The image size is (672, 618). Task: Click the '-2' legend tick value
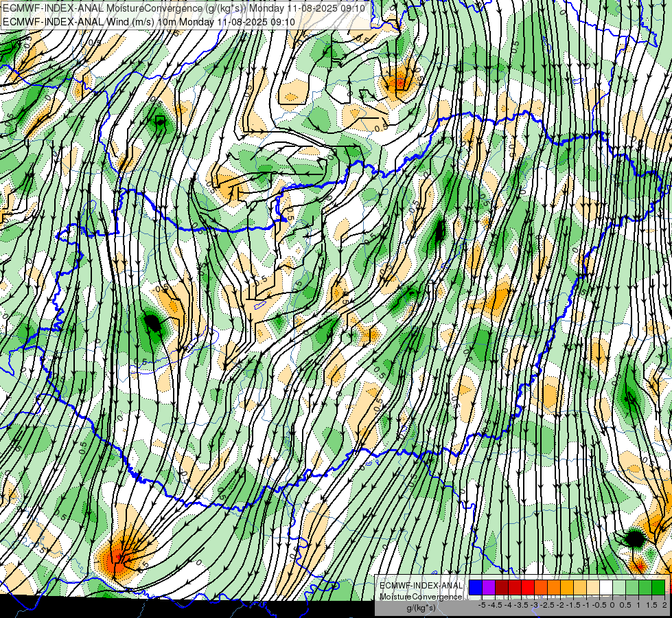(560, 605)
